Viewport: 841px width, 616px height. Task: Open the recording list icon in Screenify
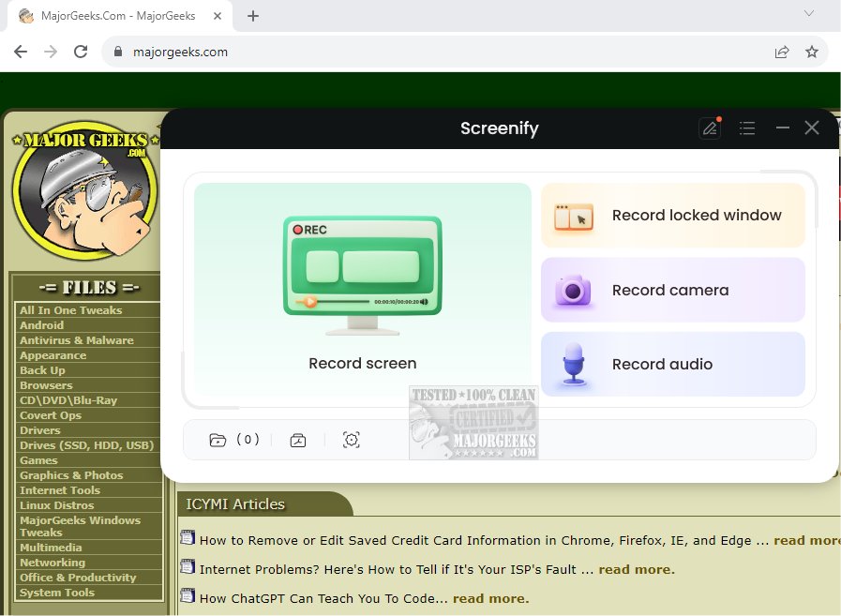(x=747, y=128)
